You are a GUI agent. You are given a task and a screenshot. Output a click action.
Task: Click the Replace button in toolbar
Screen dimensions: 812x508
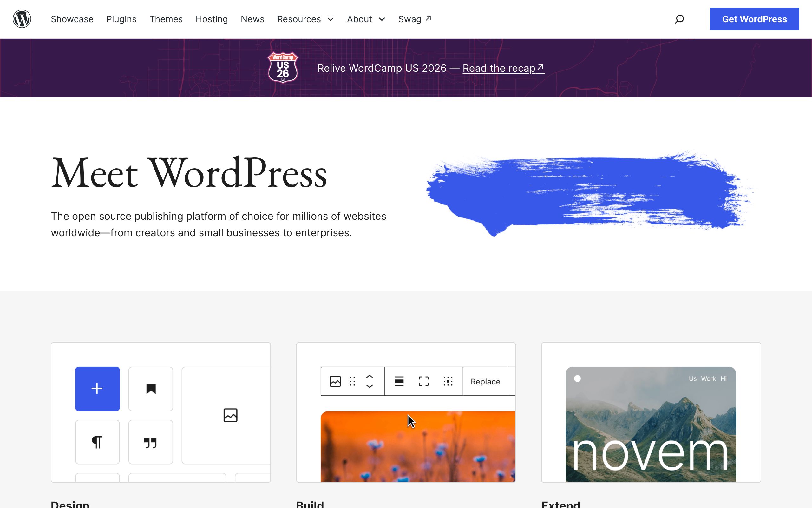[485, 381]
